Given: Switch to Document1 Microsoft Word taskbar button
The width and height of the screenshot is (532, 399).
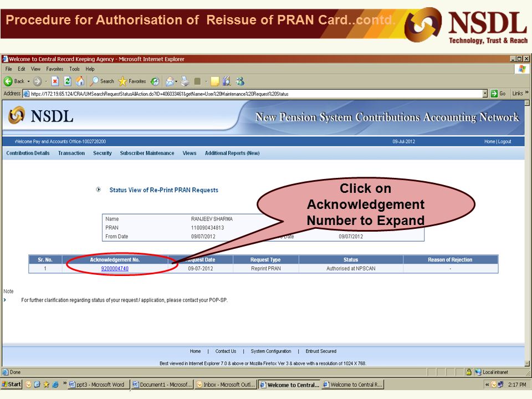Looking at the screenshot, I should point(162,385).
